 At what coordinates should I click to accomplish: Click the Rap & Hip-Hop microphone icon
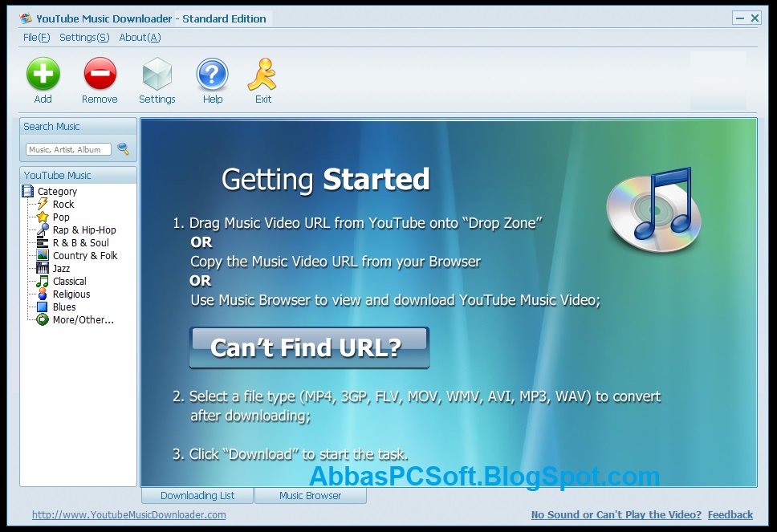pyautogui.click(x=43, y=229)
